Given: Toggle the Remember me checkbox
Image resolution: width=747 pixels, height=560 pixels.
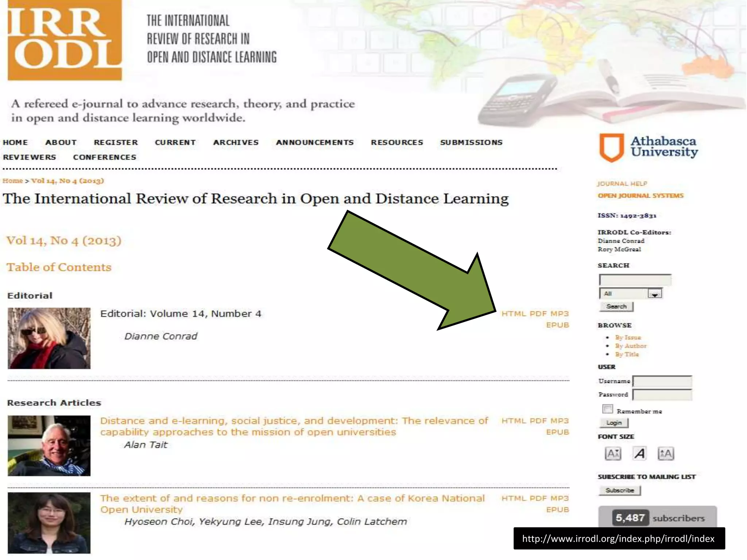Looking at the screenshot, I should pyautogui.click(x=608, y=409).
